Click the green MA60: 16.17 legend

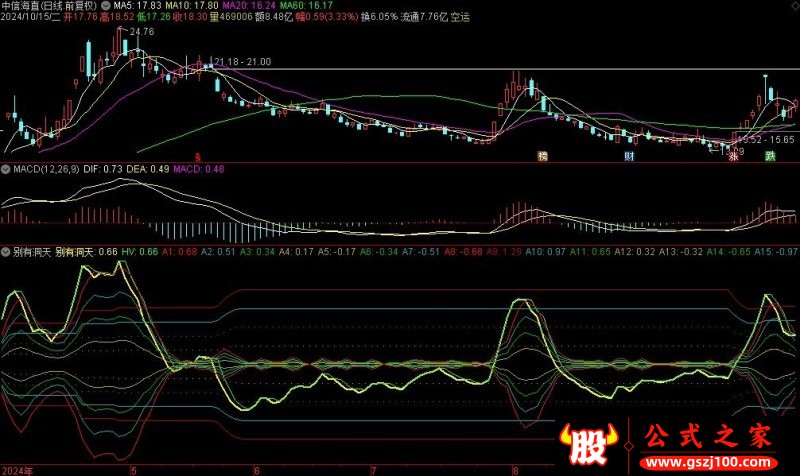[x=307, y=6]
